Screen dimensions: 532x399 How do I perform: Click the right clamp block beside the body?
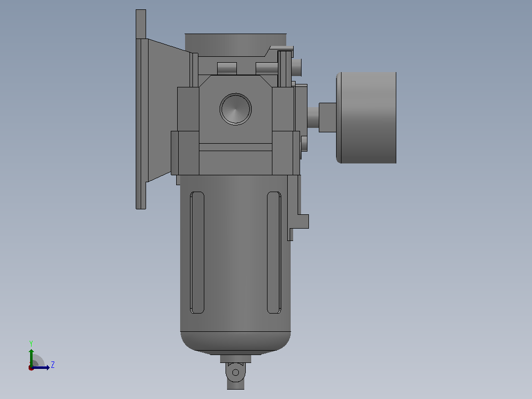point(286,153)
